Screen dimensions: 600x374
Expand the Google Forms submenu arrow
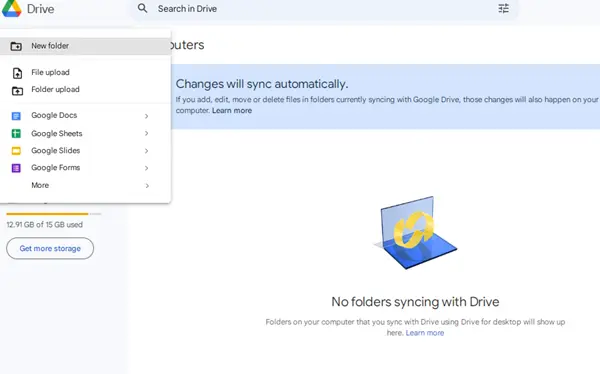pyautogui.click(x=147, y=168)
